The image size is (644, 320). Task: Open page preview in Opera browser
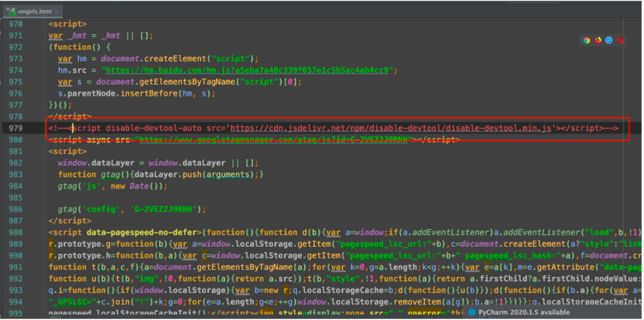(620, 40)
